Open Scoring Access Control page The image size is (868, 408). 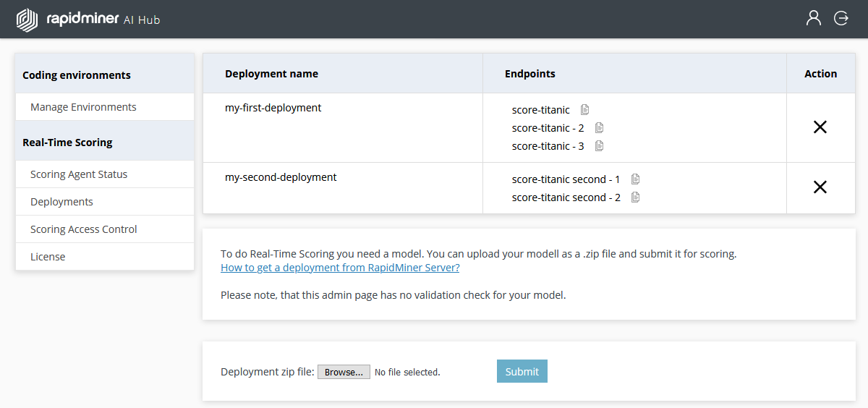coord(84,229)
